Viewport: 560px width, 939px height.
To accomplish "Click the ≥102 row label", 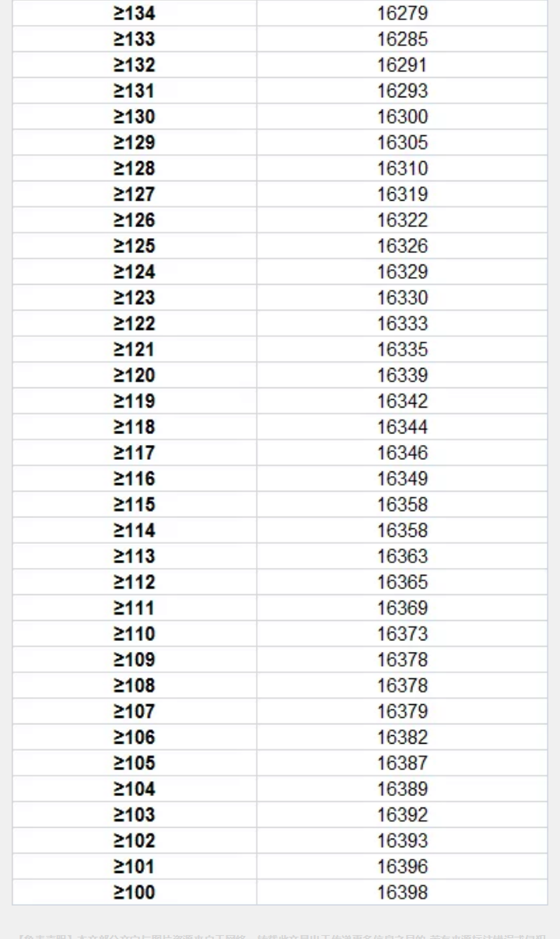I will (135, 840).
